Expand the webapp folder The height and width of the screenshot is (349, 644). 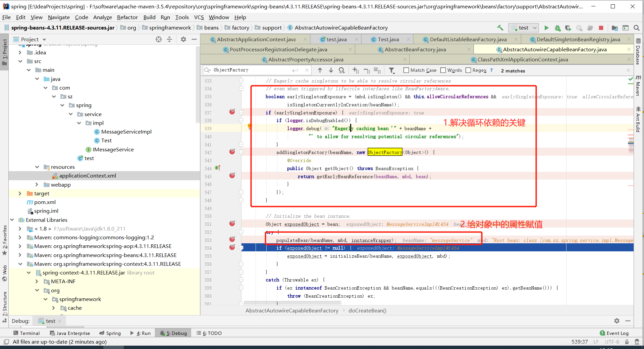click(37, 185)
